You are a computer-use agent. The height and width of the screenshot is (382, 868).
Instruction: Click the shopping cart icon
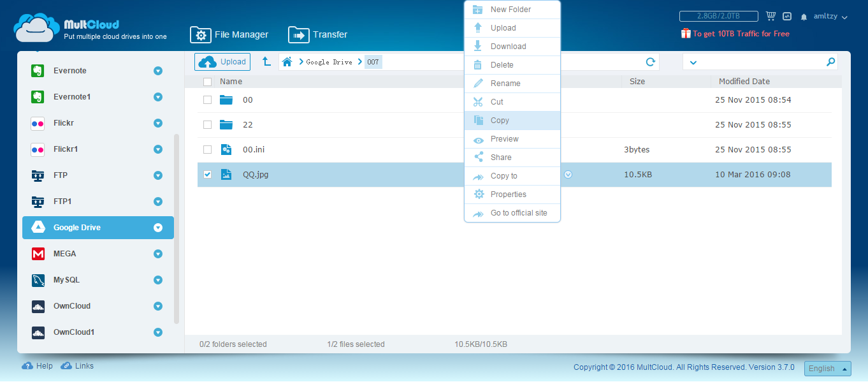(770, 16)
